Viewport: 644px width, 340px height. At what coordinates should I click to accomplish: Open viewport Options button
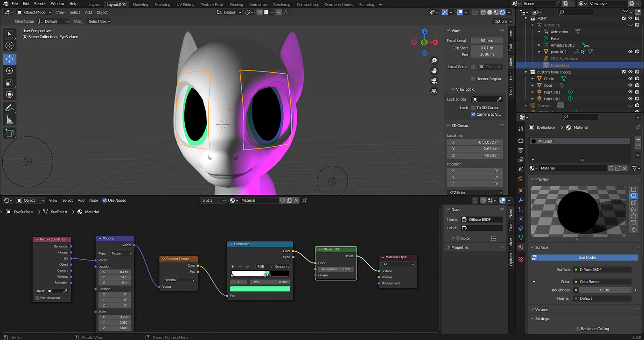[x=503, y=21]
